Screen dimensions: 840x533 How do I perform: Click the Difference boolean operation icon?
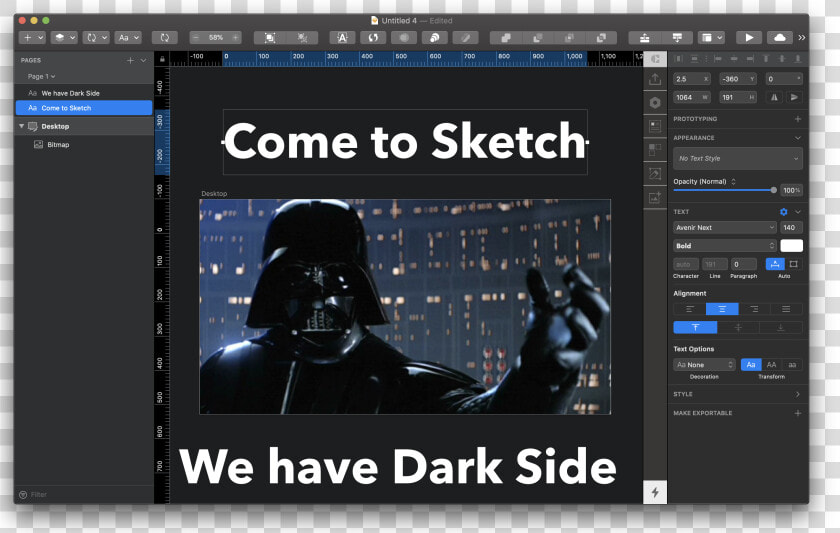click(x=601, y=37)
